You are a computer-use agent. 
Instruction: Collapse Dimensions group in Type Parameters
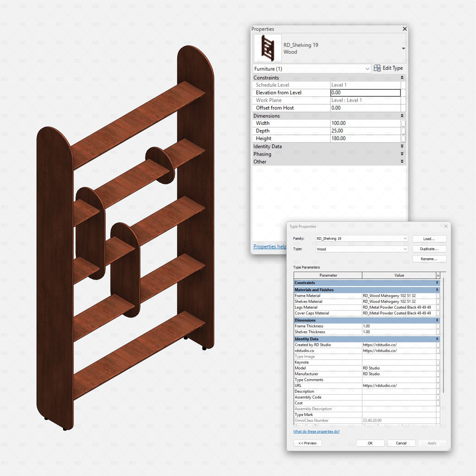[437, 320]
